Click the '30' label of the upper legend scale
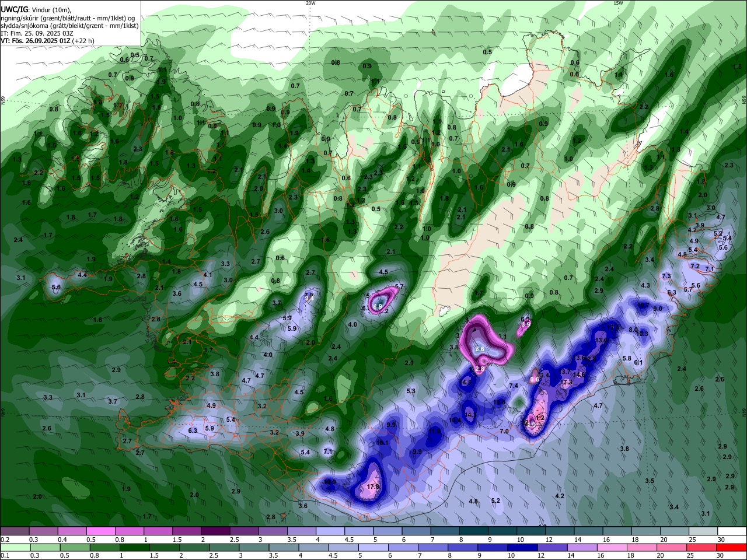 [x=721, y=540]
